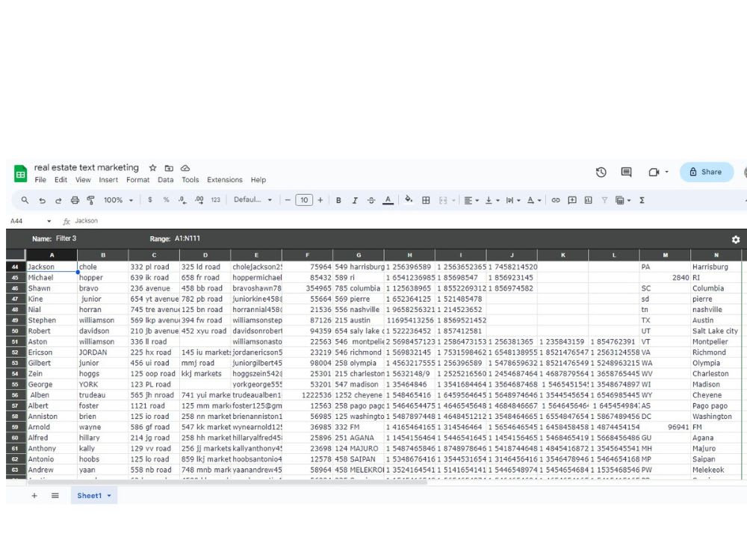The height and width of the screenshot is (560, 747).
Task: Undo the last action
Action: (x=42, y=200)
